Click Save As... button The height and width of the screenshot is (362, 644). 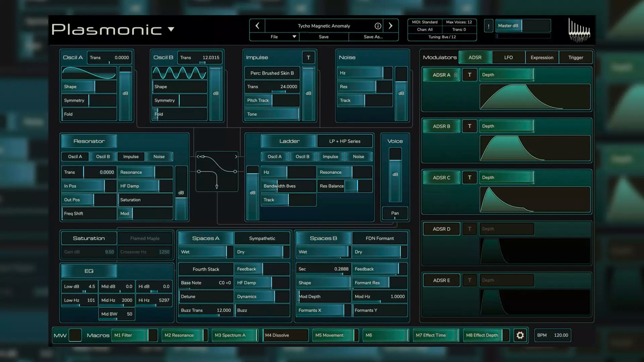373,37
